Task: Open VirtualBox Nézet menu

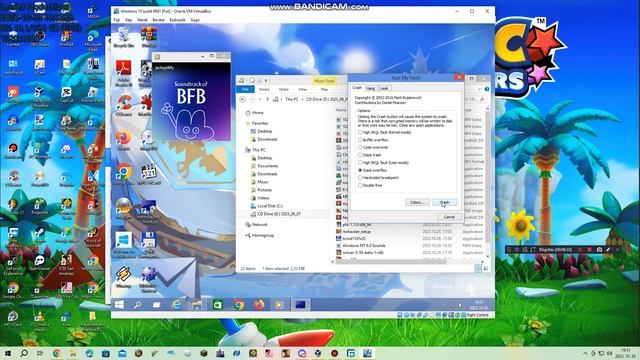Action: click(142, 20)
